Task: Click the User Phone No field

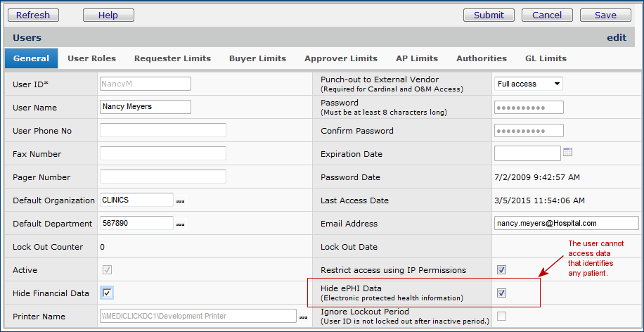Action: point(163,130)
